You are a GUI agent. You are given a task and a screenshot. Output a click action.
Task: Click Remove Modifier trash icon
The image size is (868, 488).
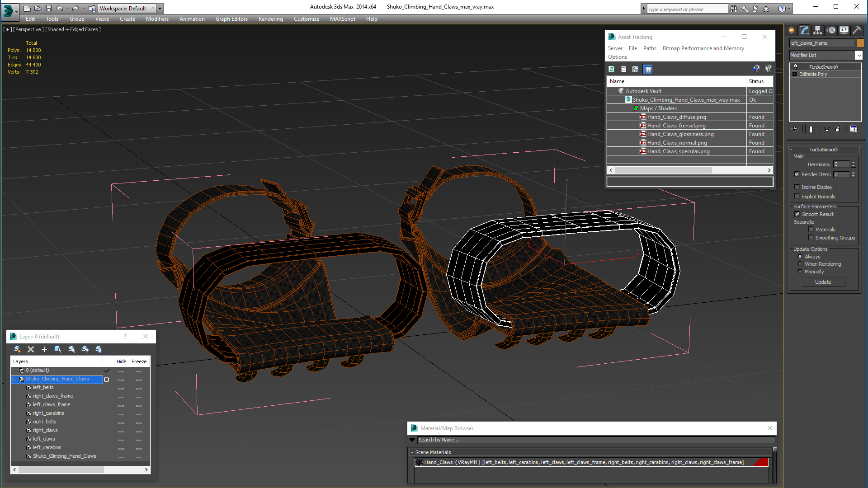tap(837, 129)
